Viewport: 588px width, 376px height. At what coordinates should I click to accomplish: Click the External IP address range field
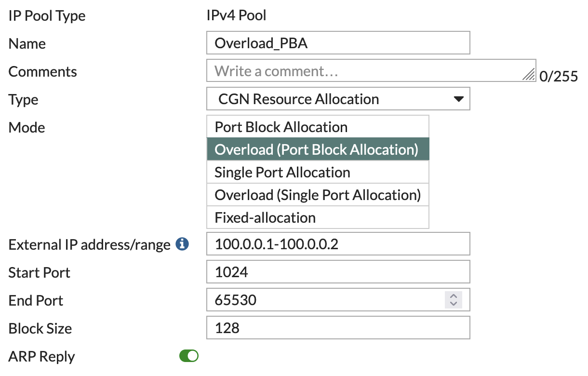click(337, 244)
